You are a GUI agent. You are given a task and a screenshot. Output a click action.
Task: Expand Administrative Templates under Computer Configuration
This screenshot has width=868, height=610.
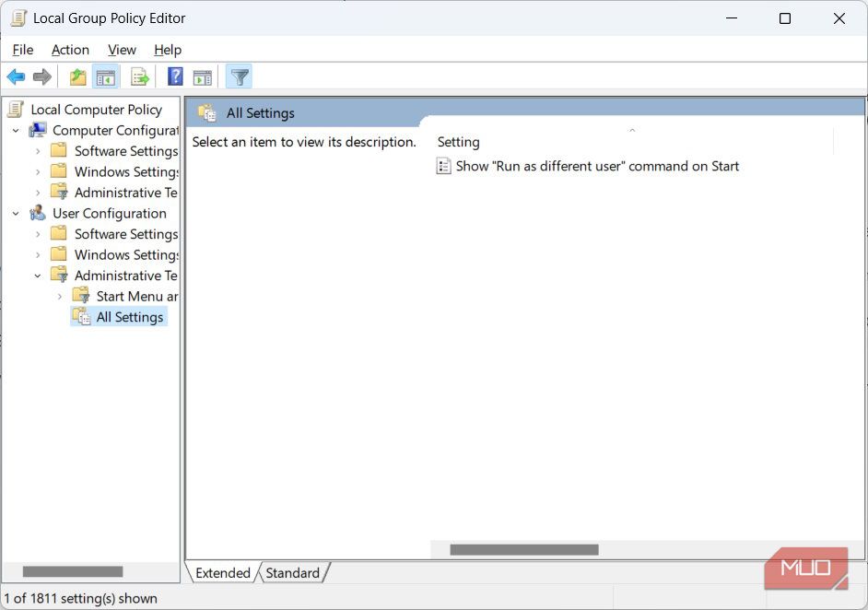(38, 193)
